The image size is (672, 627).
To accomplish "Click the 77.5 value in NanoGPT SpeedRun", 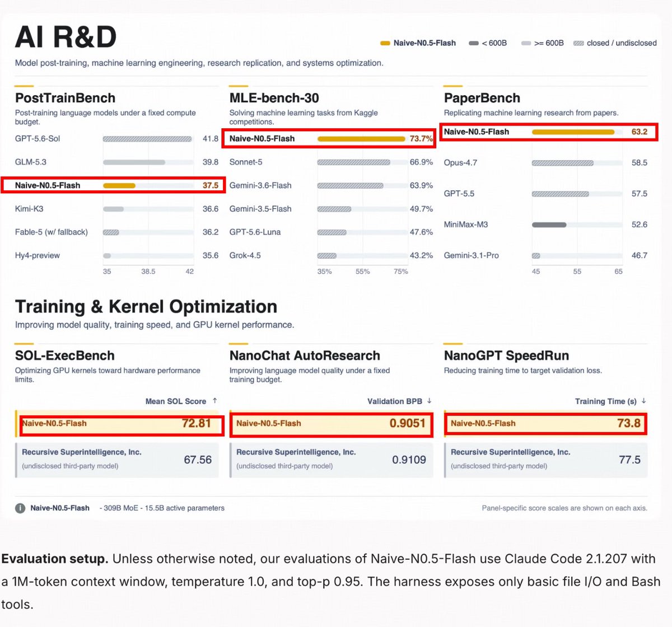I will pyautogui.click(x=629, y=460).
